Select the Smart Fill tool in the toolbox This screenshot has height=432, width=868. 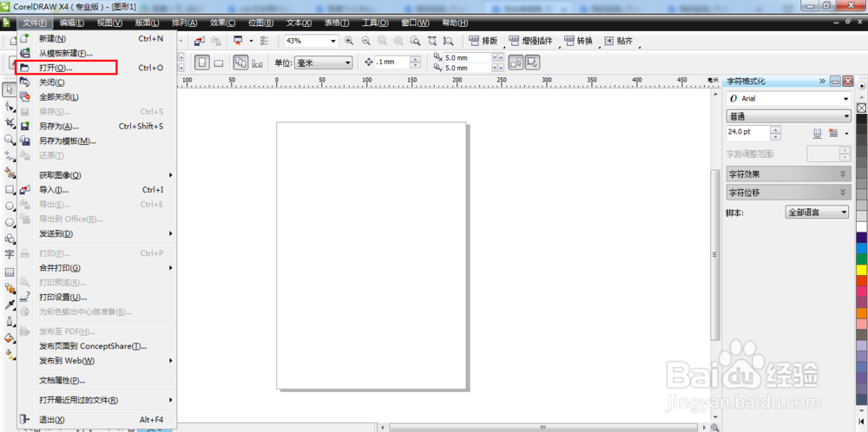click(x=10, y=172)
